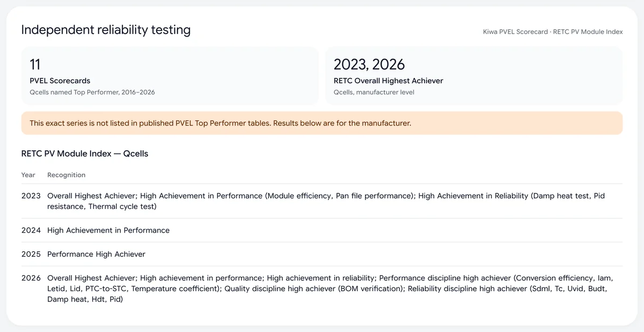The width and height of the screenshot is (644, 332).
Task: Select the '2023, 2026' stat value
Action: pos(369,64)
